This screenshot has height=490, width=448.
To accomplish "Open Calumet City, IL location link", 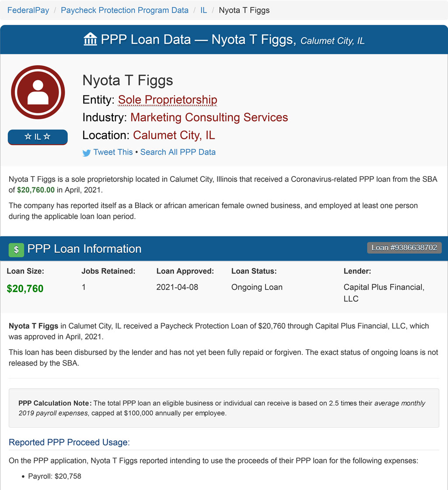I will [x=174, y=135].
